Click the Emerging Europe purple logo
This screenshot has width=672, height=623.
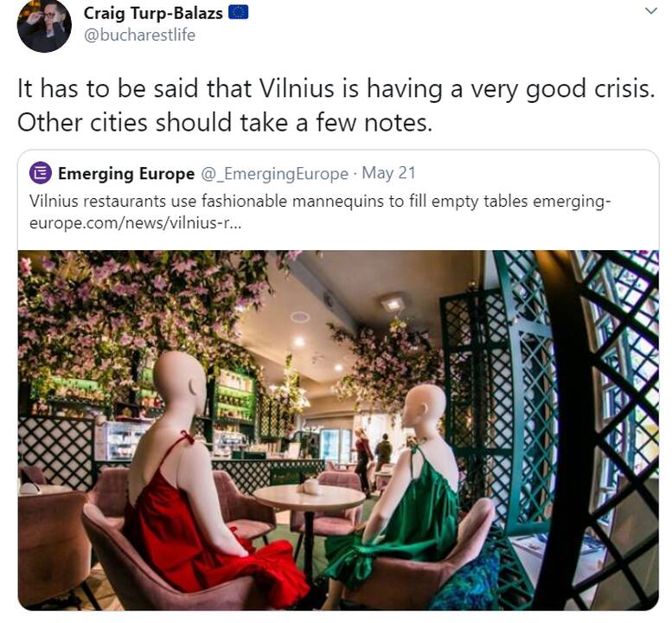tap(41, 173)
